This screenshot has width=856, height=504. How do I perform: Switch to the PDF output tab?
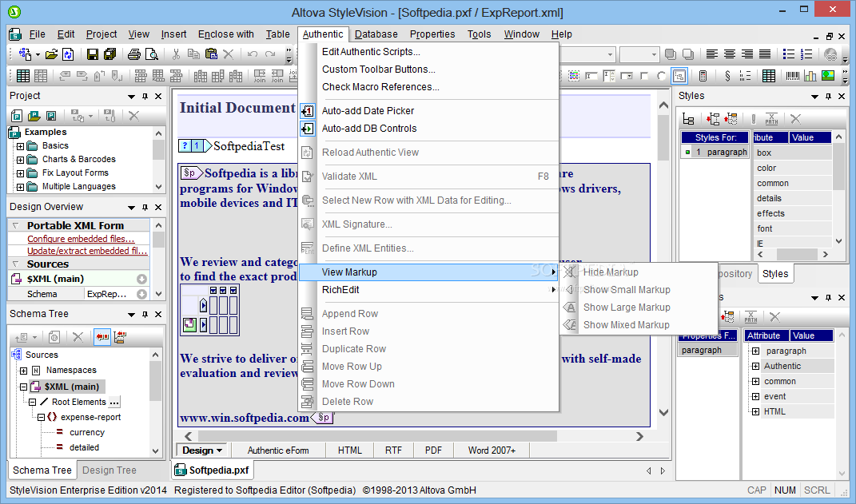point(433,450)
